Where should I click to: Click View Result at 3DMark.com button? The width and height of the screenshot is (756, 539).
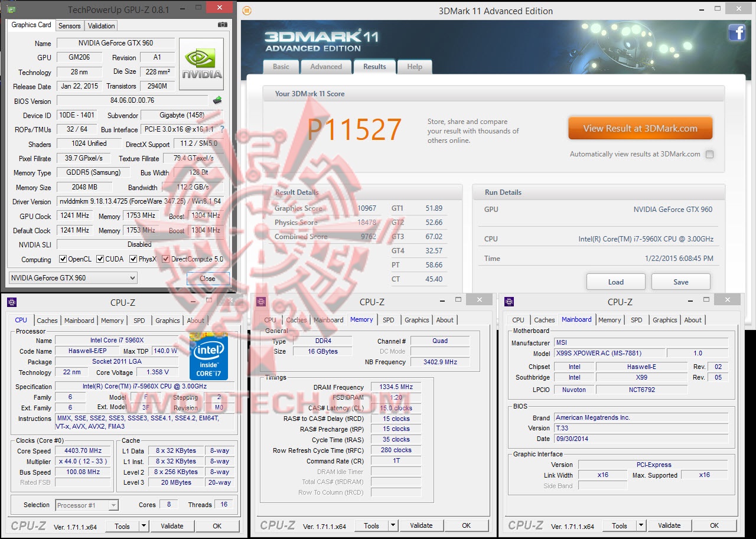(640, 128)
